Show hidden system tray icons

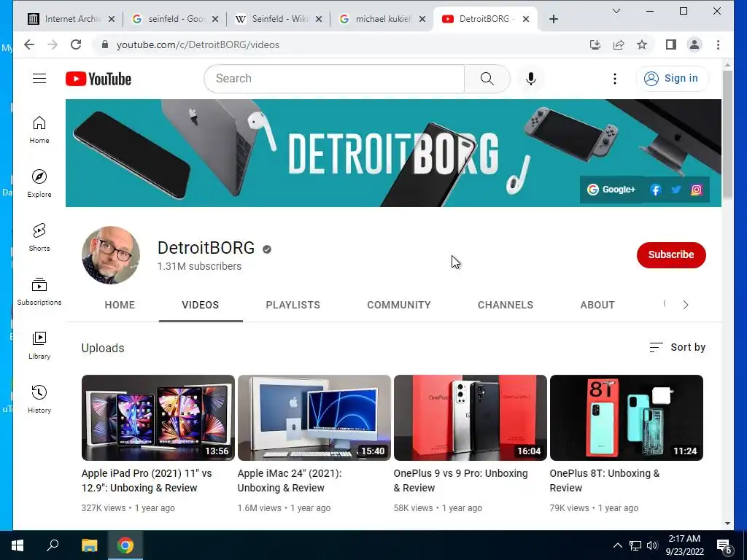point(617,545)
